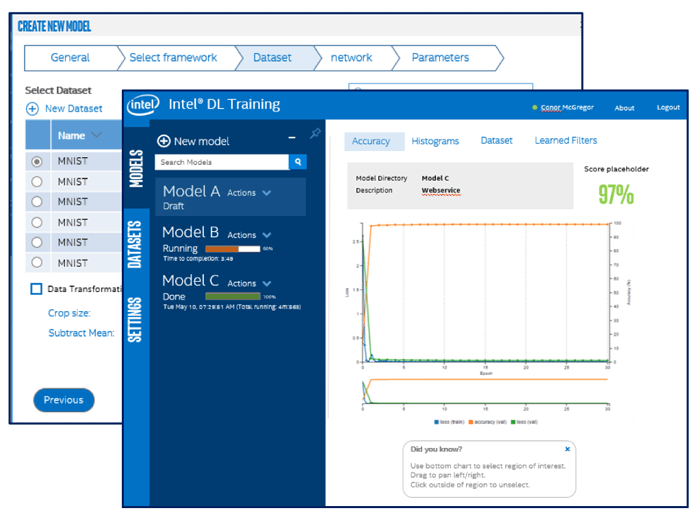Click Webservice description value
Screen dimensions: 700x517
[441, 190]
